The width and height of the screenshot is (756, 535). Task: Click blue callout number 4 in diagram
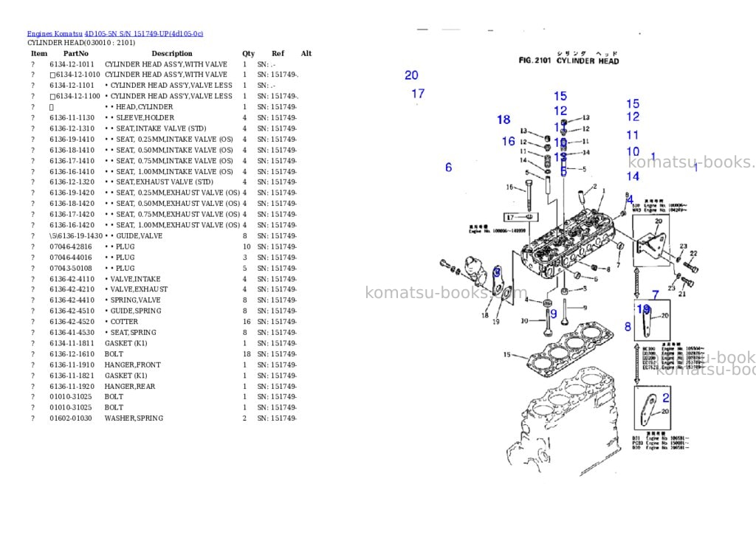click(630, 199)
